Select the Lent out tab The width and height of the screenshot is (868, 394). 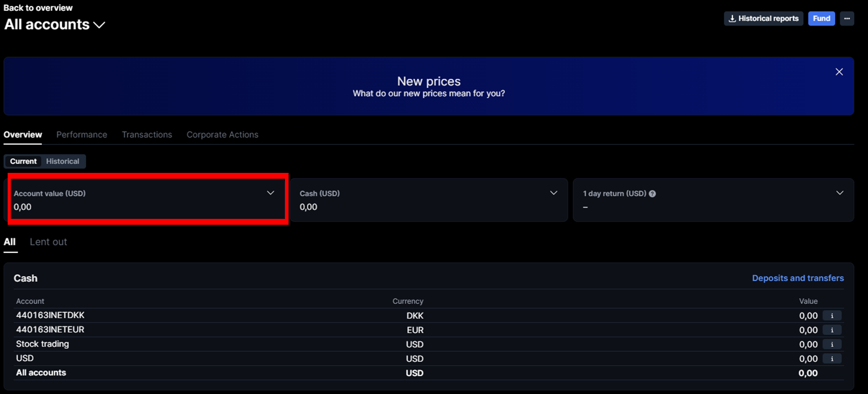coord(48,242)
